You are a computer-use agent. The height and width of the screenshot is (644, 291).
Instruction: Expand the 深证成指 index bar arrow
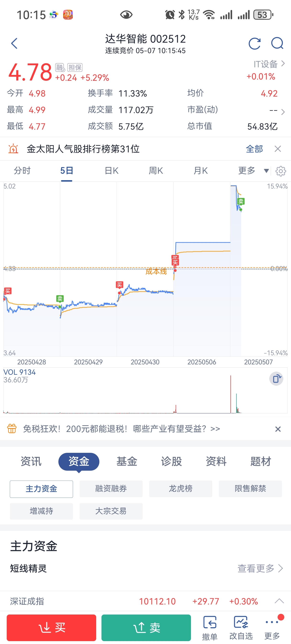(x=279, y=601)
